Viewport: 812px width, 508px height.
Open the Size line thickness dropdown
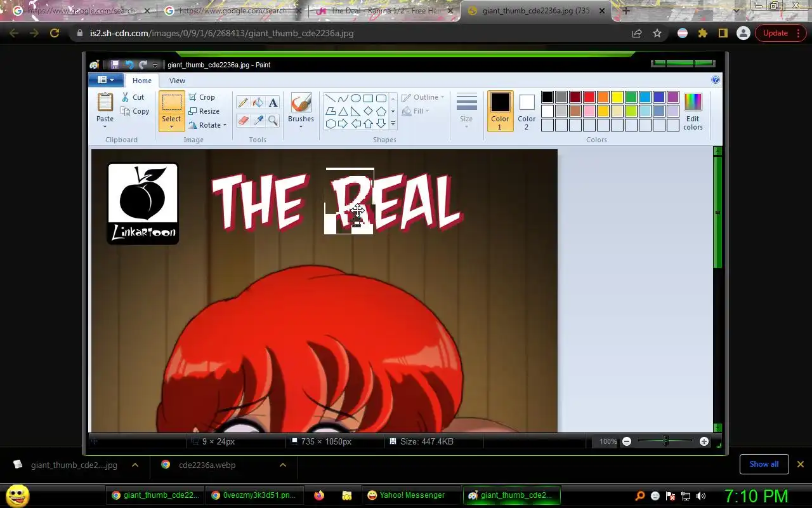(x=466, y=112)
